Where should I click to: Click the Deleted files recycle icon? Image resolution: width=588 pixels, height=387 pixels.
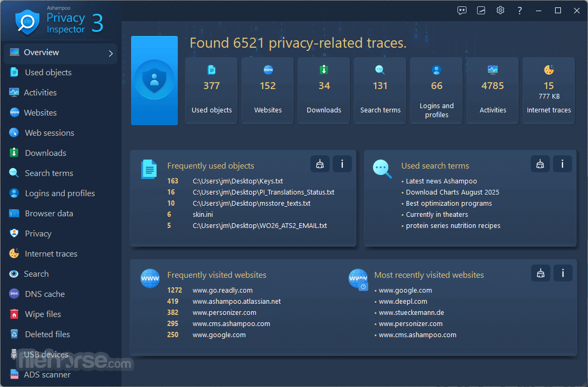pyautogui.click(x=14, y=334)
